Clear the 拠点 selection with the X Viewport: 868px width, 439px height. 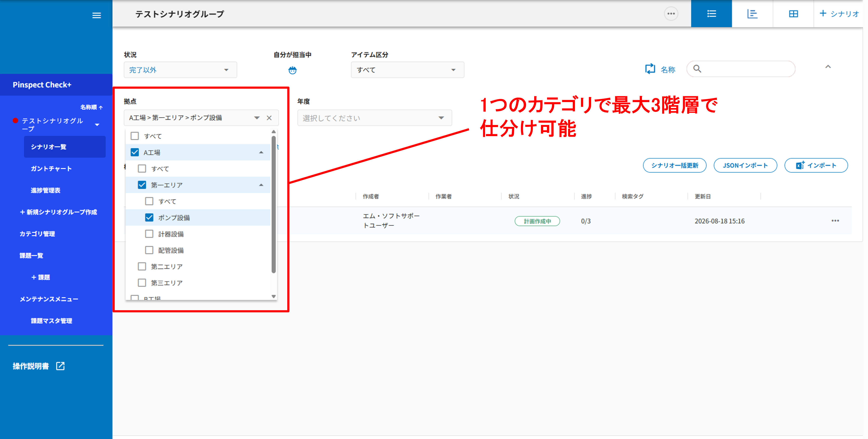[269, 118]
